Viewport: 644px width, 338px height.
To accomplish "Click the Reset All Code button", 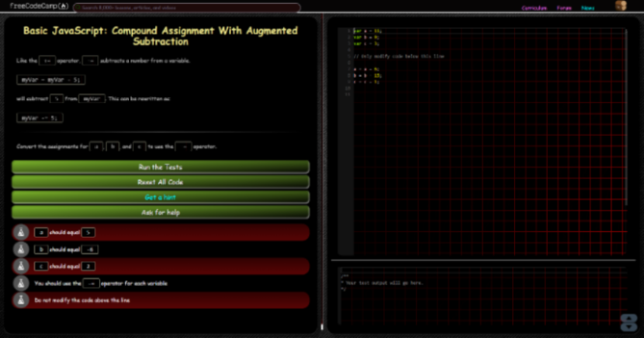I will pyautogui.click(x=161, y=182).
